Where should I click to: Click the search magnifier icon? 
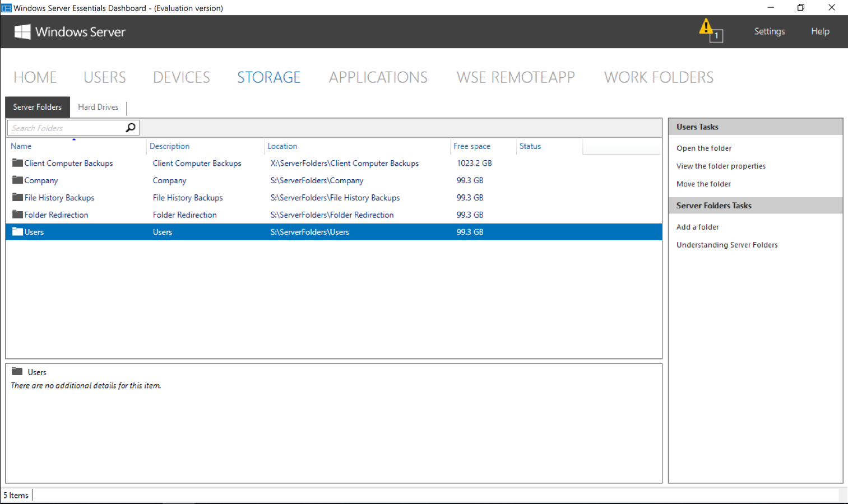(131, 128)
